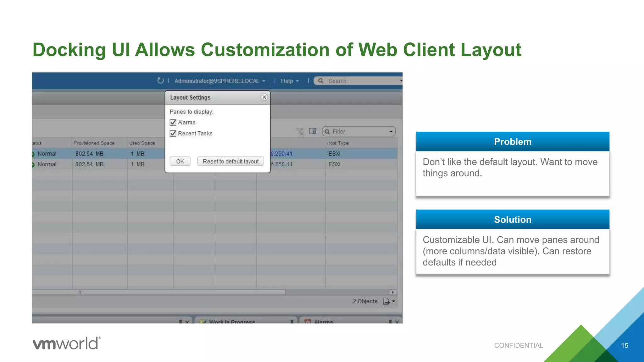The image size is (644, 362).
Task: Click the second row's IP address text
Action: [x=281, y=164]
